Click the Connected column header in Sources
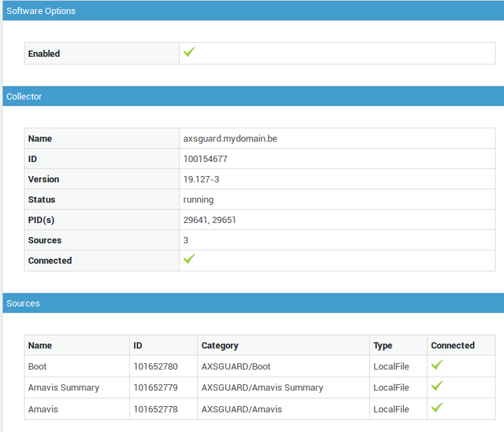This screenshot has height=432, width=504. click(453, 345)
